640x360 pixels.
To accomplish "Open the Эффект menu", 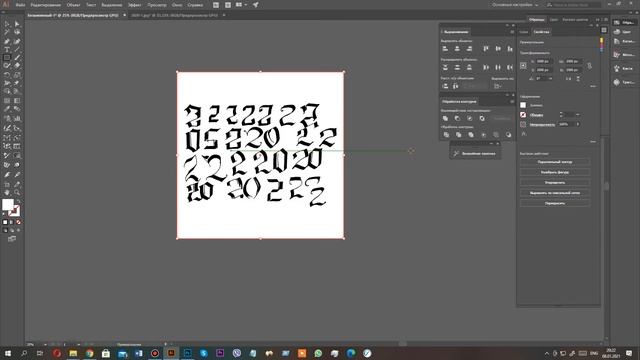I will [x=134, y=5].
